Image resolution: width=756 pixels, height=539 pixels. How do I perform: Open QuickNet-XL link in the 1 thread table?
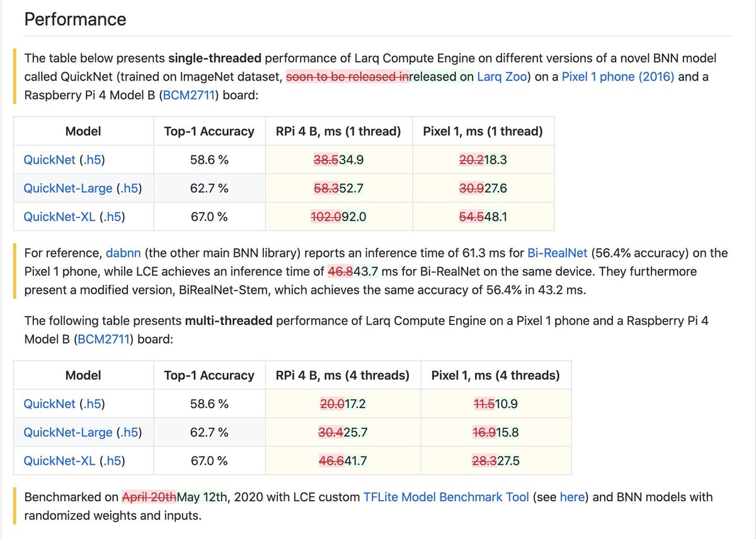point(59,217)
